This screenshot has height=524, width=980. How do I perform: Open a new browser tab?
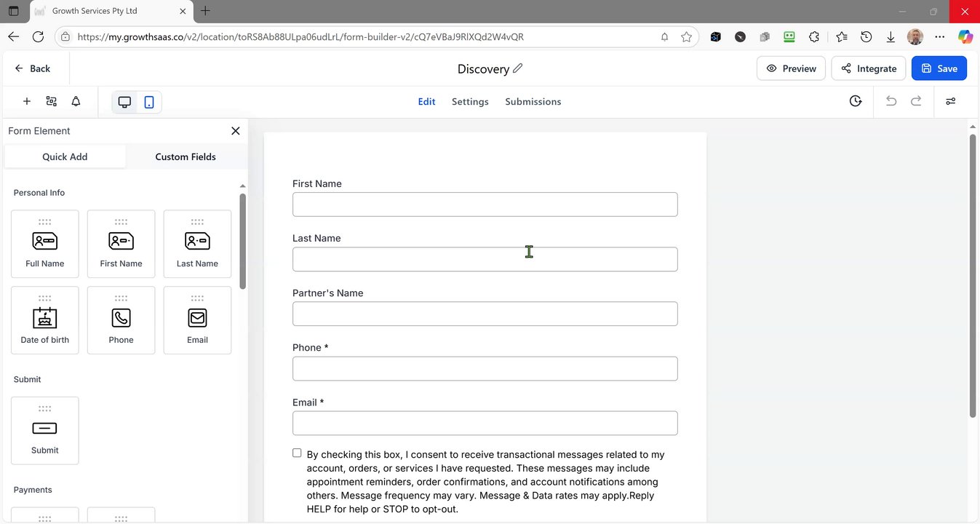(205, 11)
